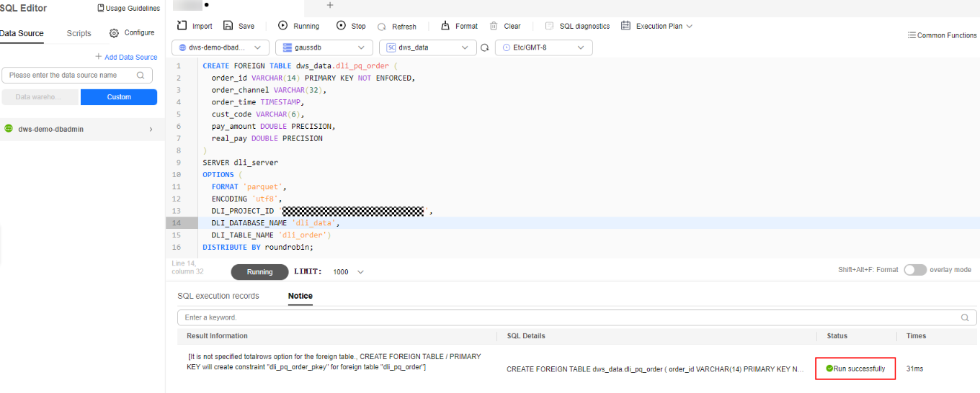The image size is (980, 393).
Task: Click the Clear trash icon
Action: (x=494, y=25)
